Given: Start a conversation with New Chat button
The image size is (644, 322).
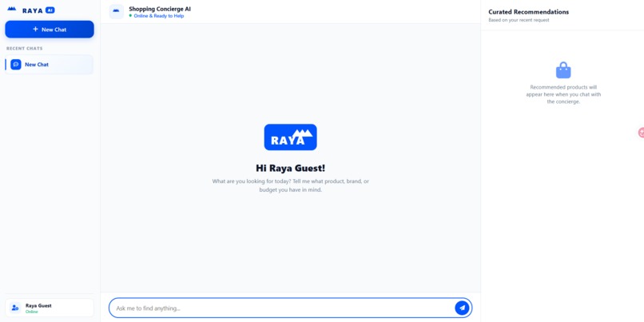Looking at the screenshot, I should tap(50, 29).
